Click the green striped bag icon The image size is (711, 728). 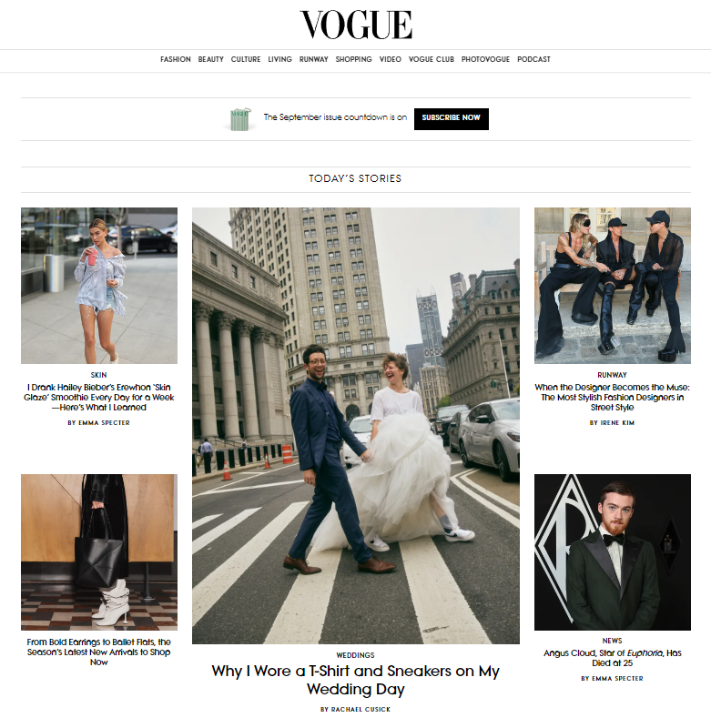point(241,119)
